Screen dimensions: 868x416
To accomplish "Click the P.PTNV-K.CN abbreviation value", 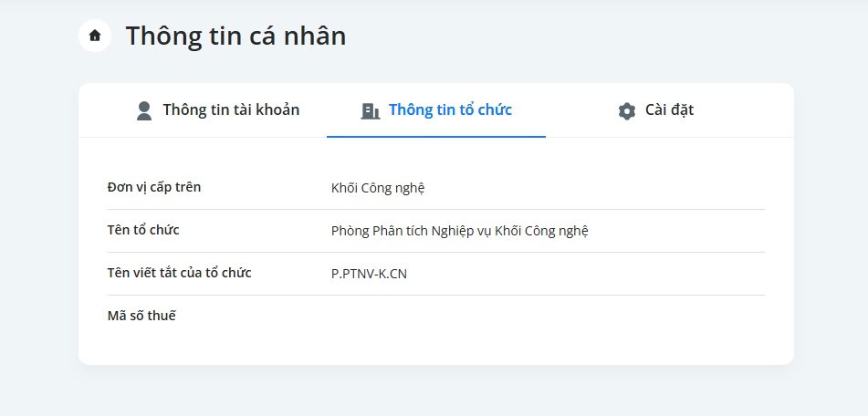I will (x=369, y=274).
